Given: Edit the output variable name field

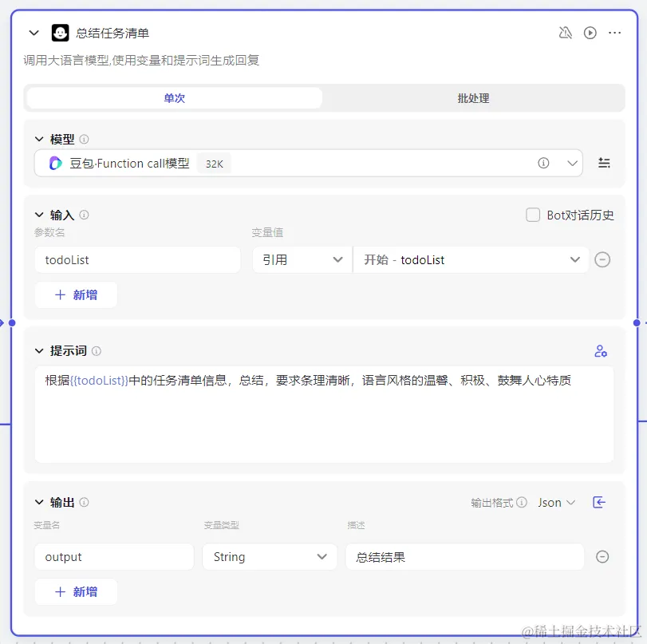Looking at the screenshot, I should click(x=114, y=557).
